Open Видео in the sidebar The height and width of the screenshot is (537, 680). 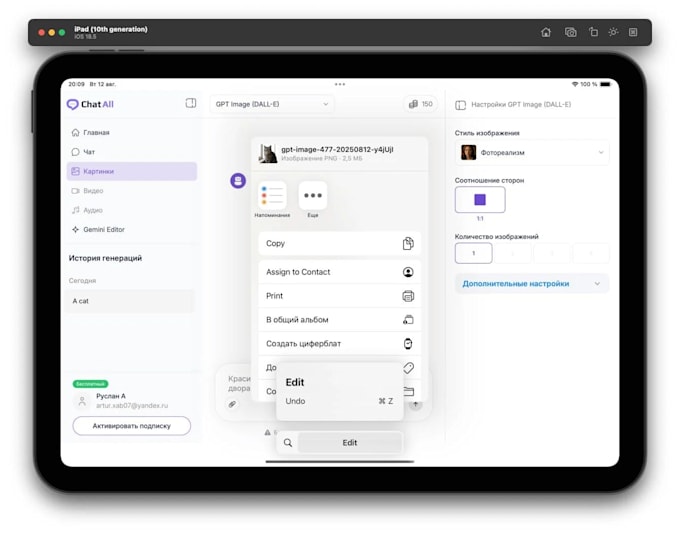132,191
